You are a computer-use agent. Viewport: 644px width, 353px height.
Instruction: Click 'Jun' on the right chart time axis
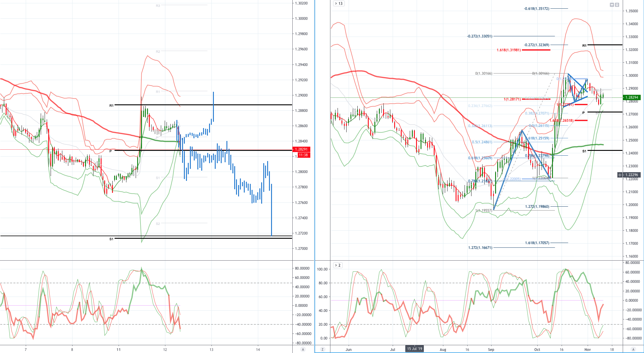(x=348, y=349)
